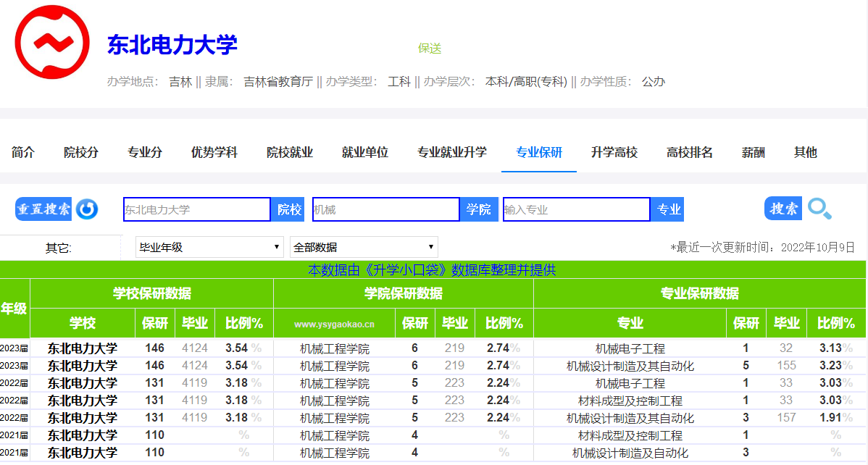Open the 其他 tab

806,152
